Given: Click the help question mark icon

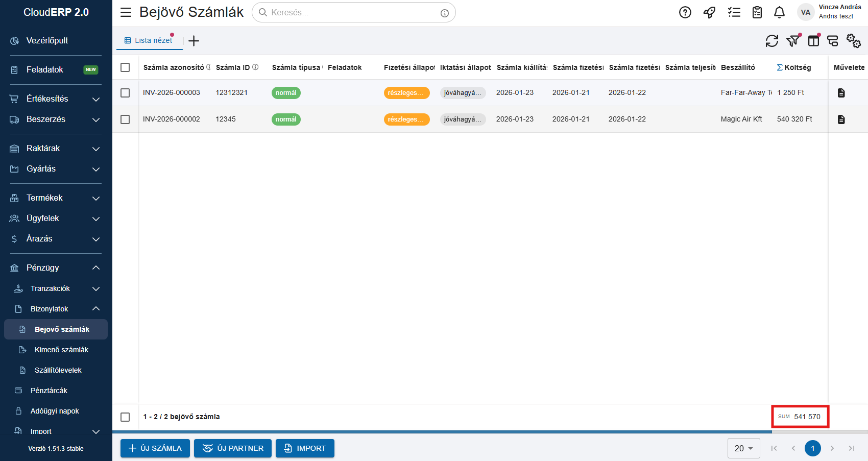Looking at the screenshot, I should [685, 12].
